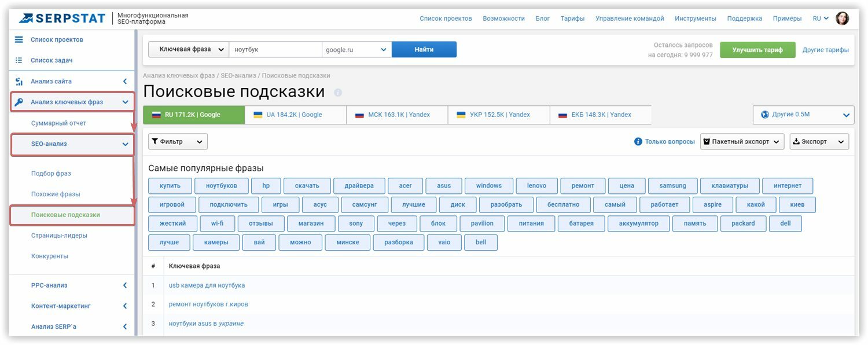868x345 pixels.
Task: Open Примеры in top navigation
Action: pos(788,19)
